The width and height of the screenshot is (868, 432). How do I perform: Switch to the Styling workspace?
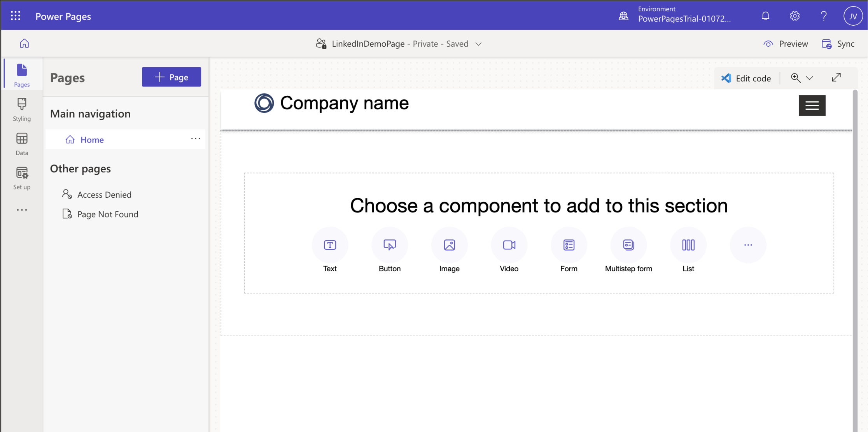[22, 109]
